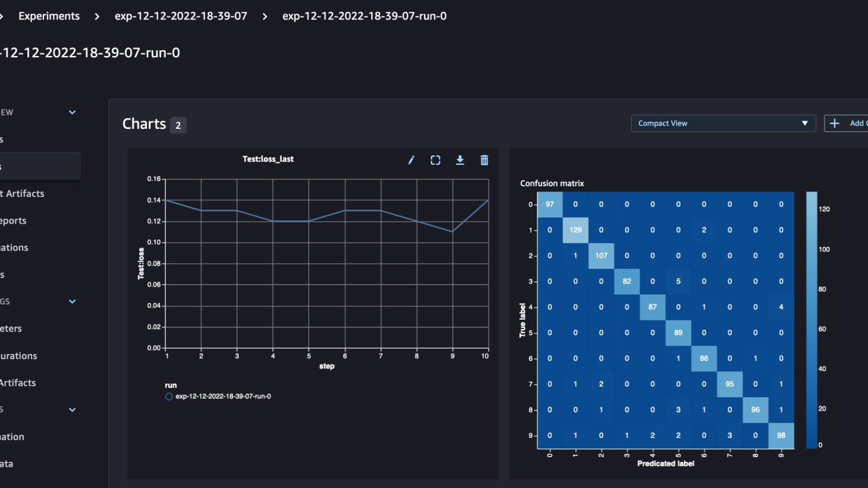Select confusion matrix cell with value 98

coord(781,435)
